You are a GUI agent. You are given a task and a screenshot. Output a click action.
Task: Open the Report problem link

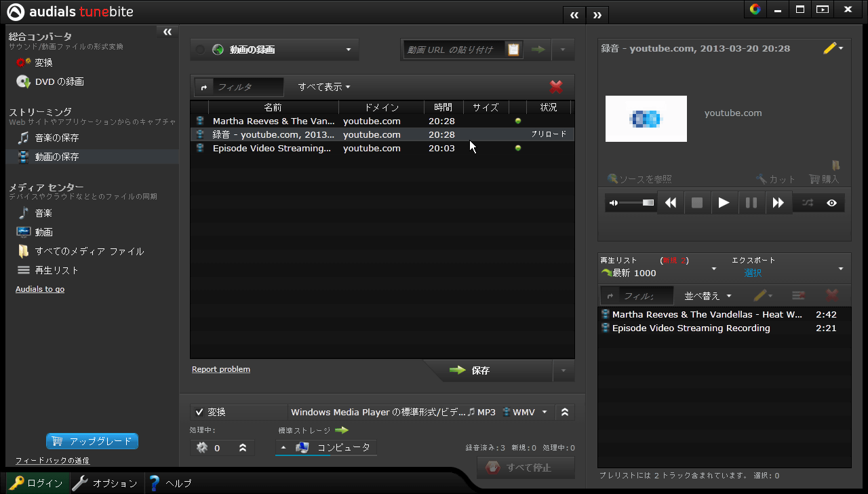pyautogui.click(x=221, y=369)
